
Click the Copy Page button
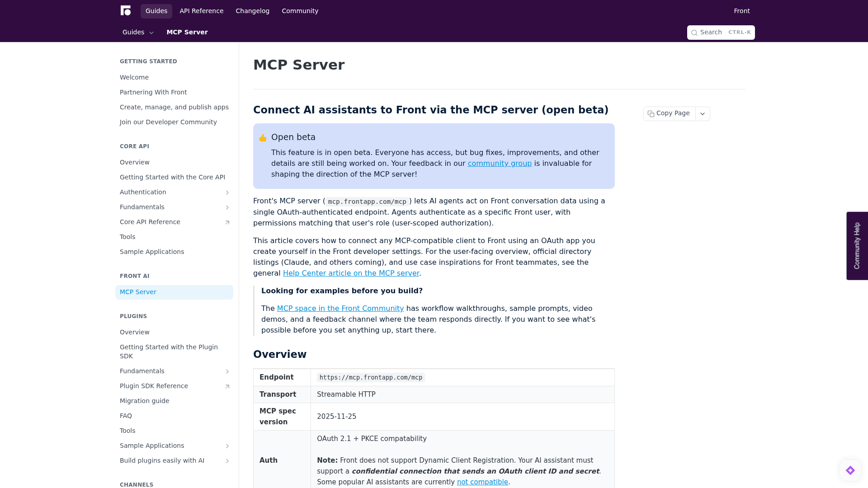pyautogui.click(x=669, y=113)
